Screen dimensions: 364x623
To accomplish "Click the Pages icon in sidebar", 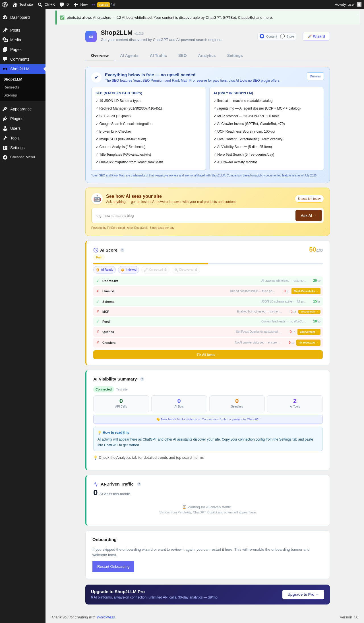I will 5,50.
